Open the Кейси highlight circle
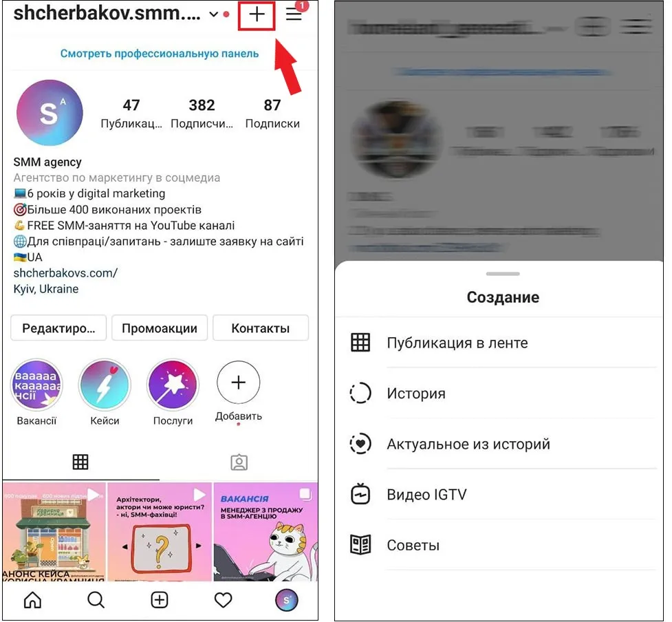The width and height of the screenshot is (672, 622). click(x=105, y=385)
